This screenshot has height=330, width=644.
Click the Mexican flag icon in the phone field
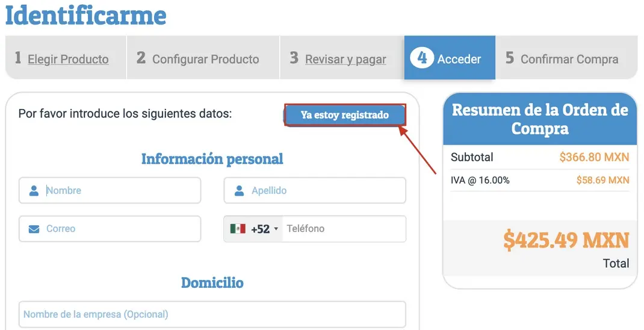pos(238,229)
